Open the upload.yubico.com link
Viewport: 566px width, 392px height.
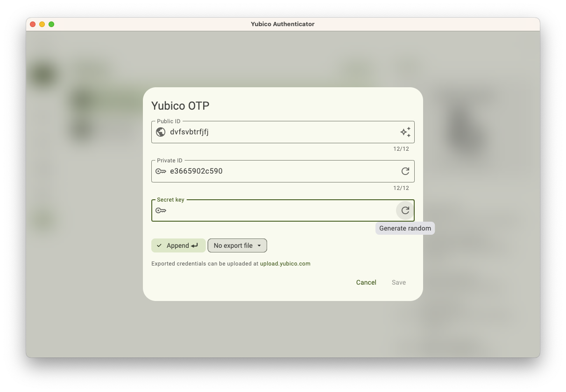tap(285, 264)
